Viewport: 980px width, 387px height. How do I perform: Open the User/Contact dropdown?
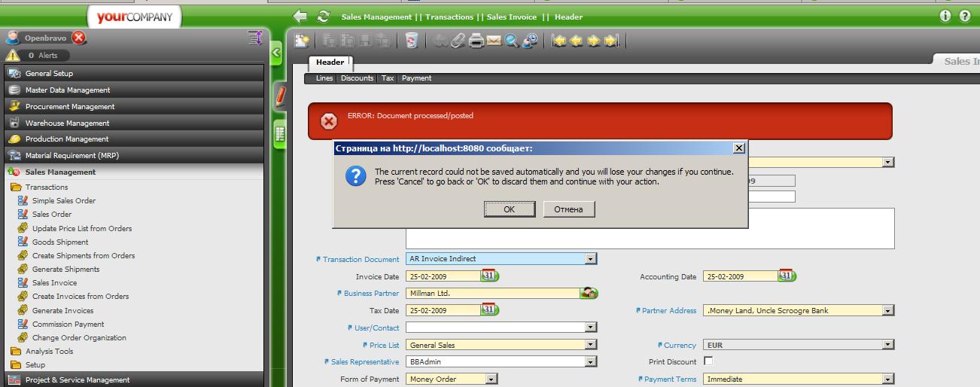(x=591, y=328)
